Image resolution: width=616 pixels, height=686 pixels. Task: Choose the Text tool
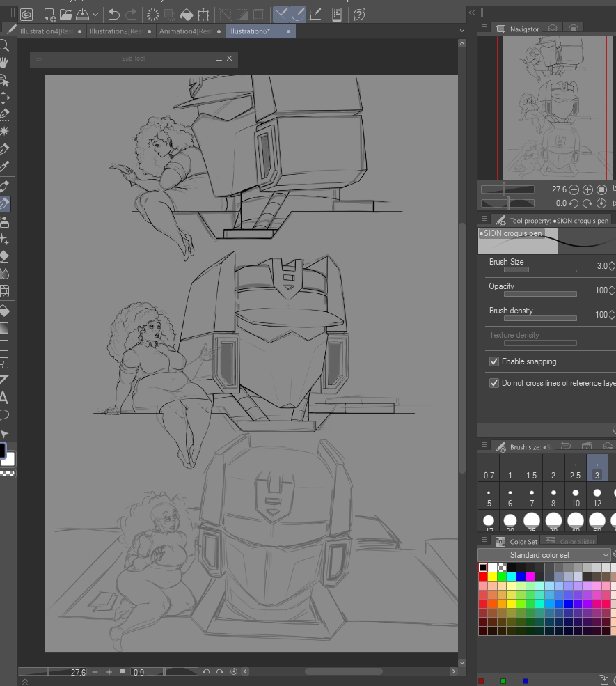(x=4, y=398)
